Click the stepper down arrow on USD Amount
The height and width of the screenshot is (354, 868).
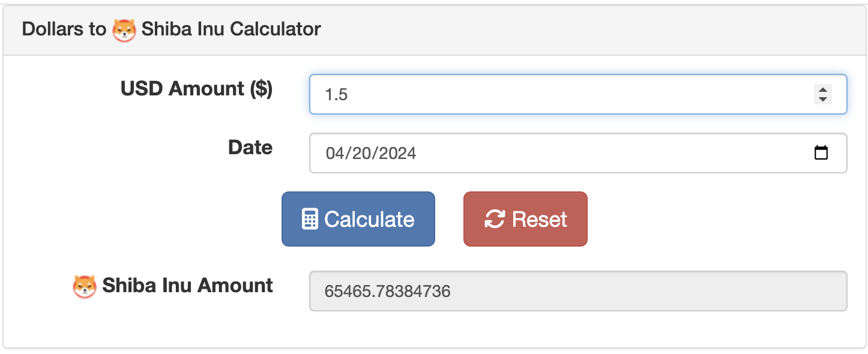click(822, 100)
